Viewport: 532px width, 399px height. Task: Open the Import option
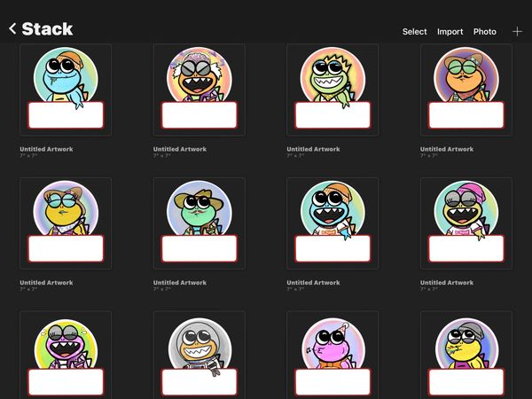[450, 32]
